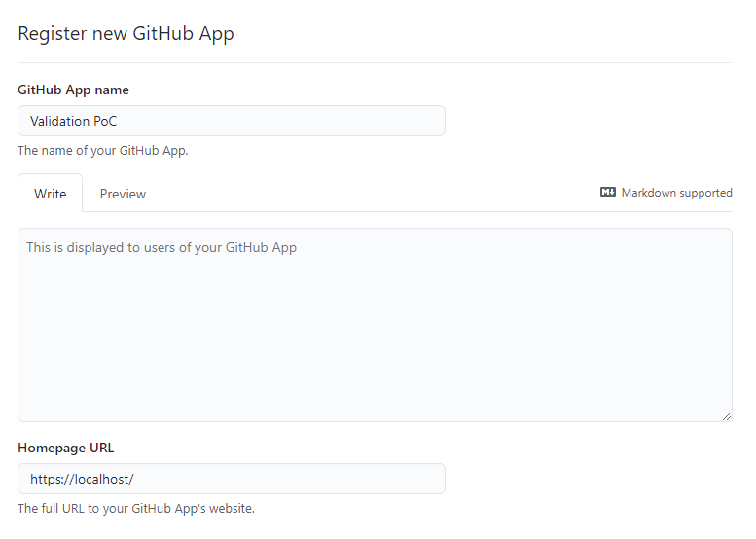Click the text area resize handle
This screenshot has width=756, height=539.
pos(727,416)
